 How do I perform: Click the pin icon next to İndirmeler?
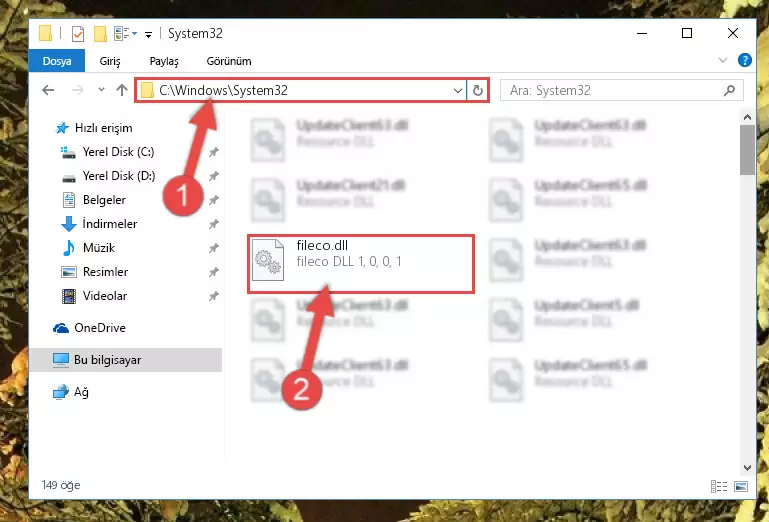pyautogui.click(x=213, y=224)
